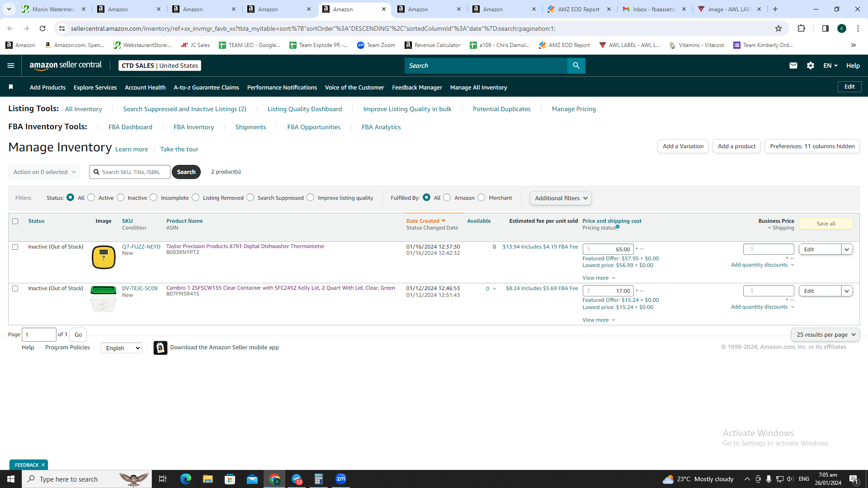868x488 pixels.
Task: Check the select-all header checkbox
Action: pyautogui.click(x=15, y=221)
